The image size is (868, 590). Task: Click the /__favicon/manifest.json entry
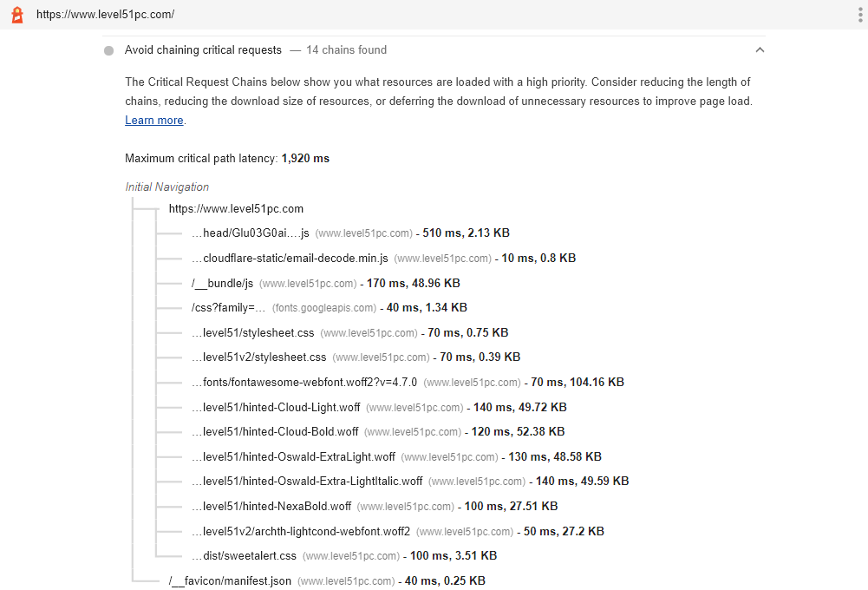pos(230,581)
